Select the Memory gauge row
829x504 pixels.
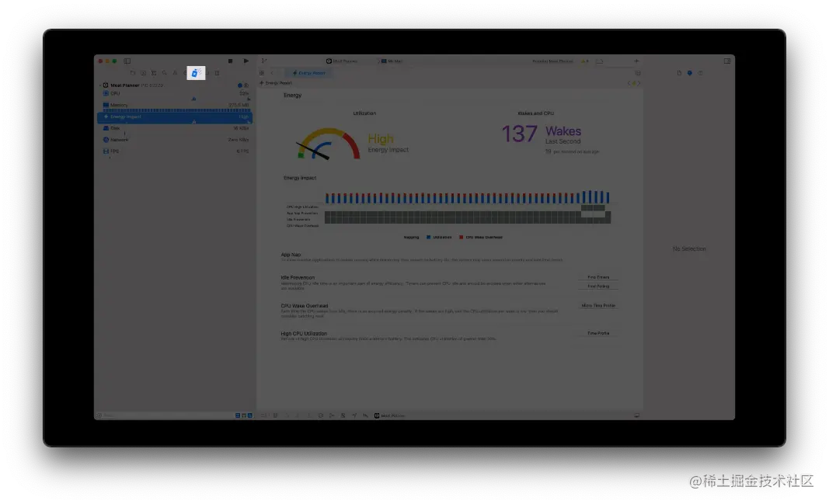pyautogui.click(x=175, y=105)
